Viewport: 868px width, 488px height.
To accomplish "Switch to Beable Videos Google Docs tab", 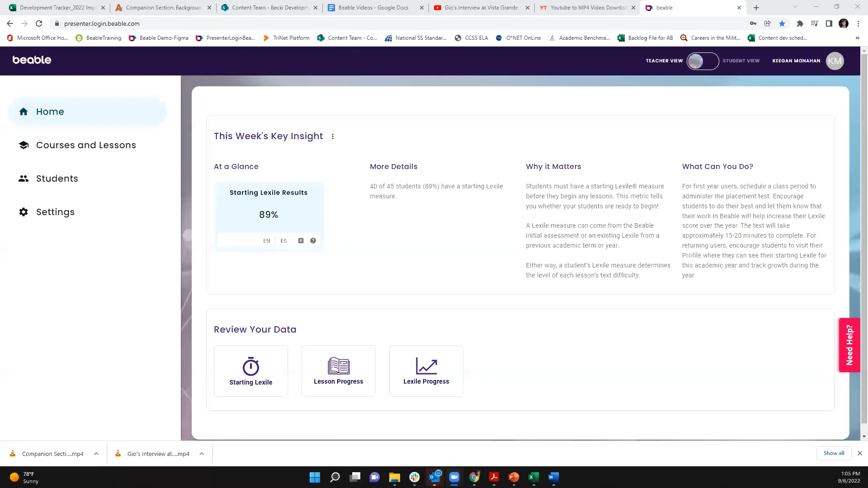I will coord(376,8).
